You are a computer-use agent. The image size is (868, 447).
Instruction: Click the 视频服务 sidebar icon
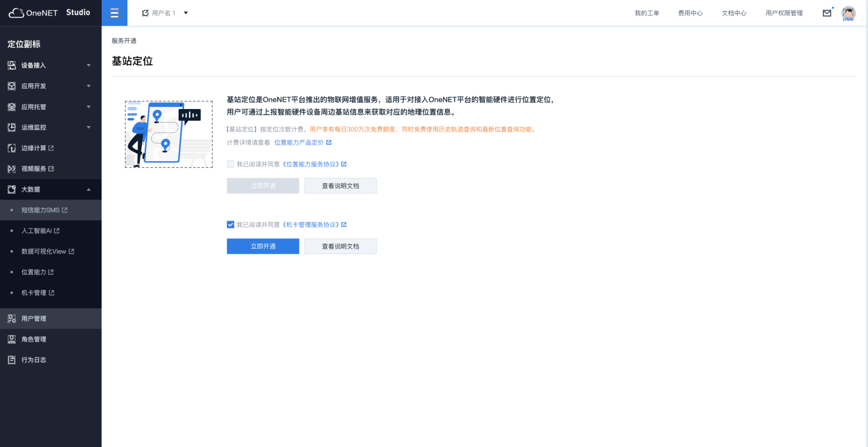12,169
